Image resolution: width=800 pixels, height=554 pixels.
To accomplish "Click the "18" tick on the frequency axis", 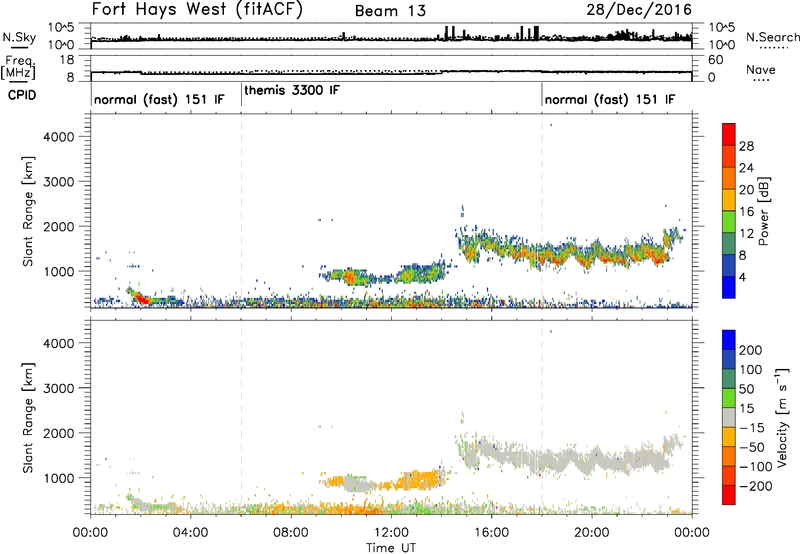I will (67, 60).
